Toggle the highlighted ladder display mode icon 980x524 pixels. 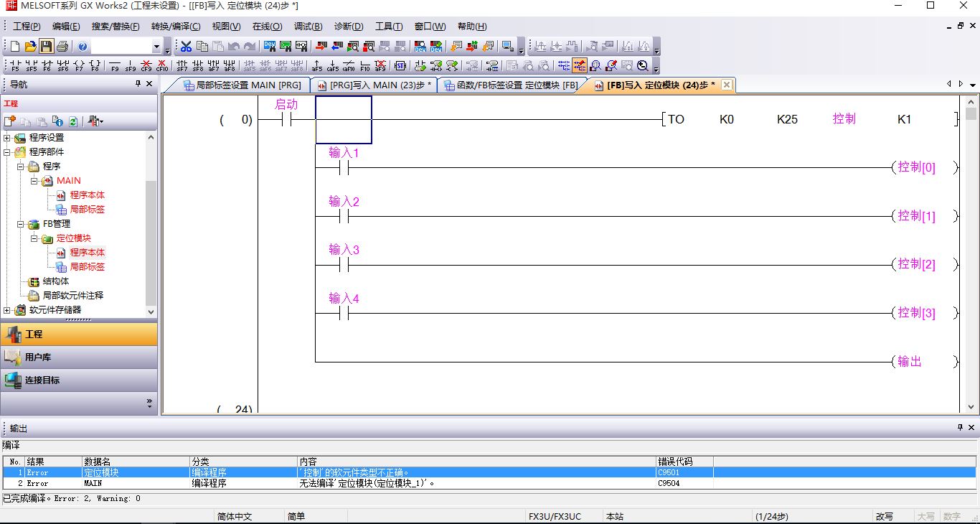(x=579, y=66)
